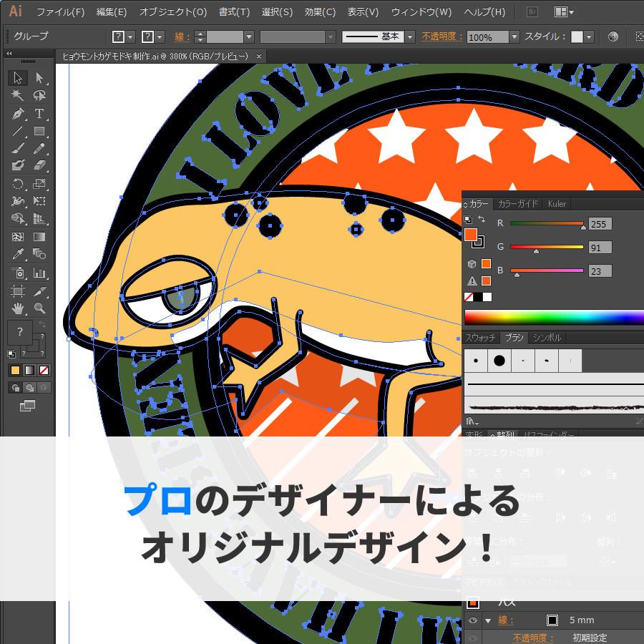Image resolution: width=644 pixels, height=644 pixels.
Task: Select the Rotate tool
Action: [x=18, y=184]
